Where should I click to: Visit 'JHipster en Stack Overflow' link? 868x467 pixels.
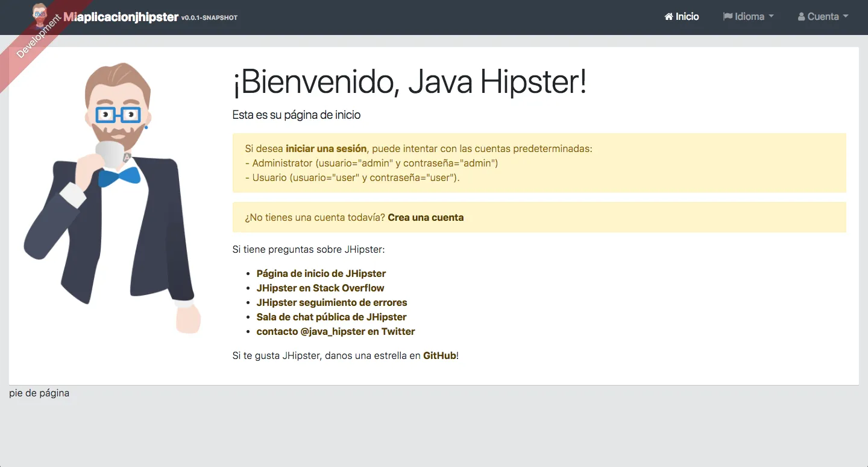click(x=320, y=288)
